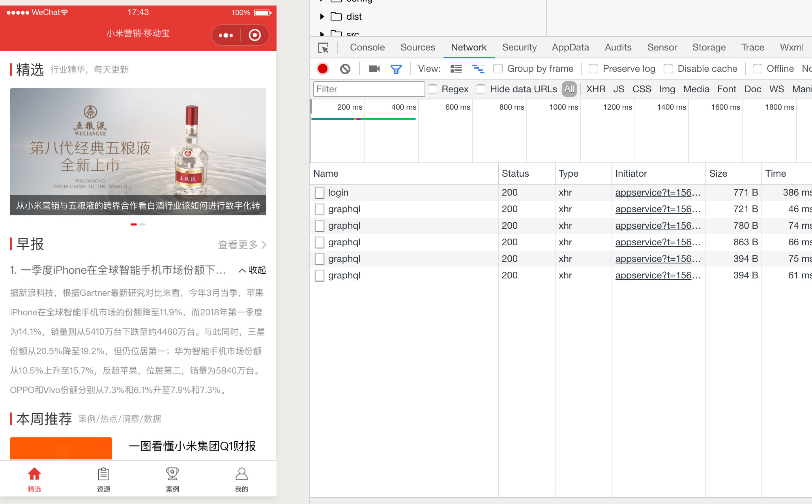Filter requests by Font

coord(727,89)
